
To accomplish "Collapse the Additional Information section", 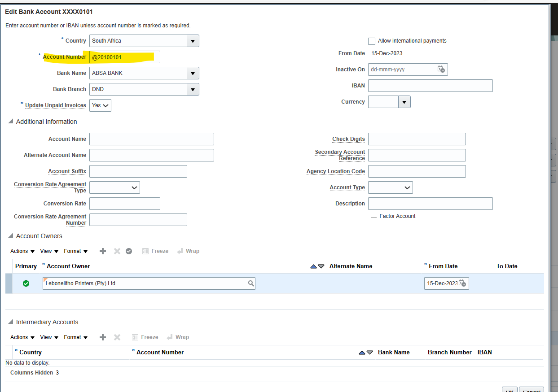I will 10,122.
